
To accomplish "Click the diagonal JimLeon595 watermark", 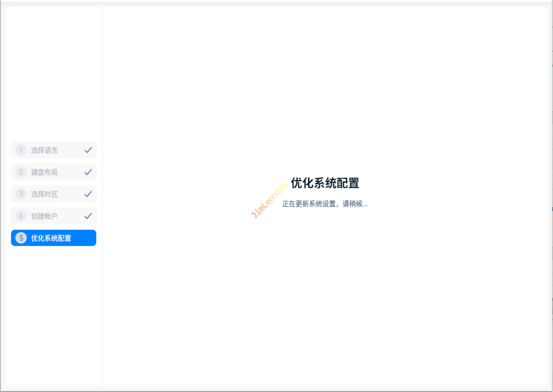I will (x=269, y=200).
